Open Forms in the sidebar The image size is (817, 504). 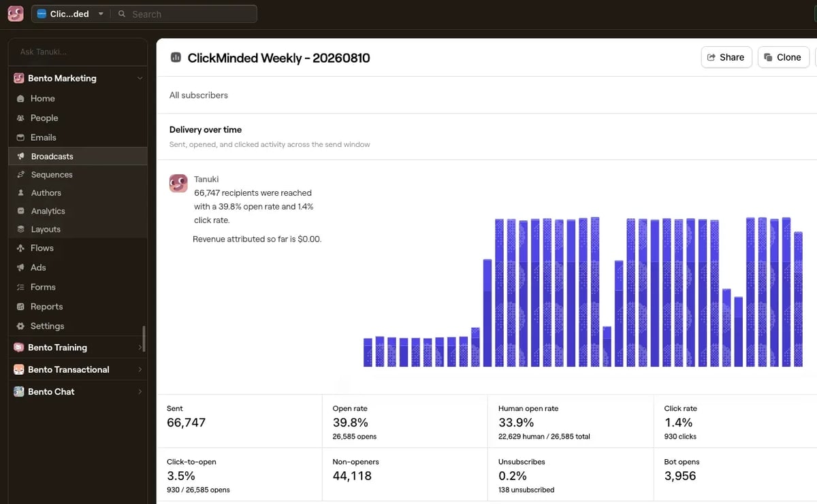(78, 287)
